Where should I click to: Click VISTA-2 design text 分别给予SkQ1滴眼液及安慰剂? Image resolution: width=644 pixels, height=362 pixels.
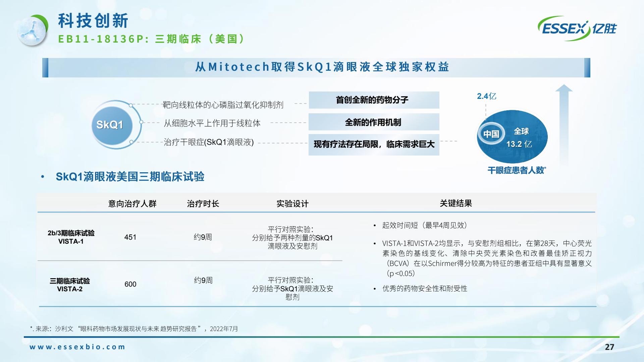[292, 293]
